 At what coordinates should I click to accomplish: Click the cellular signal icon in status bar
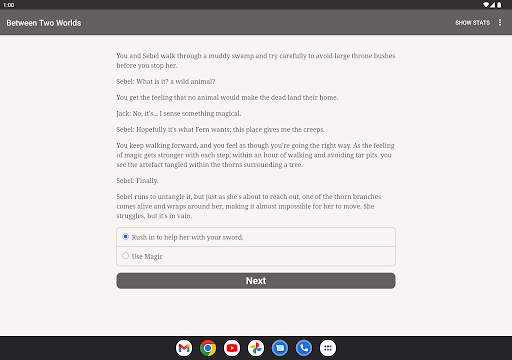(492, 5)
